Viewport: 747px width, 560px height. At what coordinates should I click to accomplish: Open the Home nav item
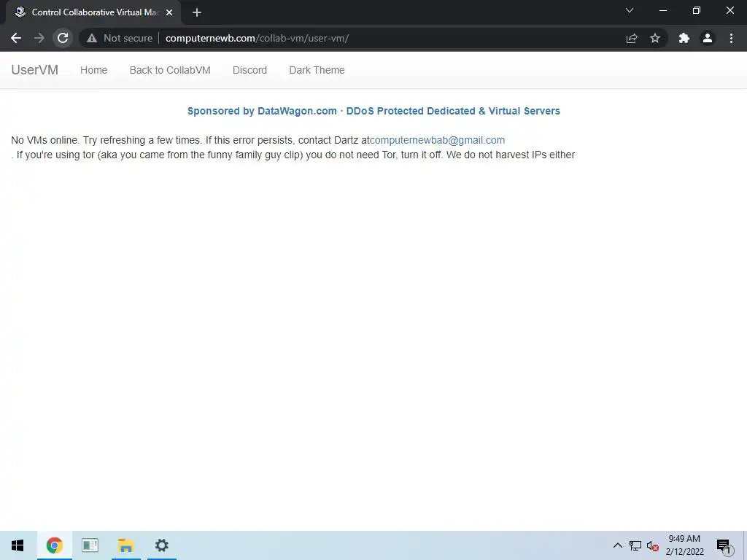[x=94, y=70]
